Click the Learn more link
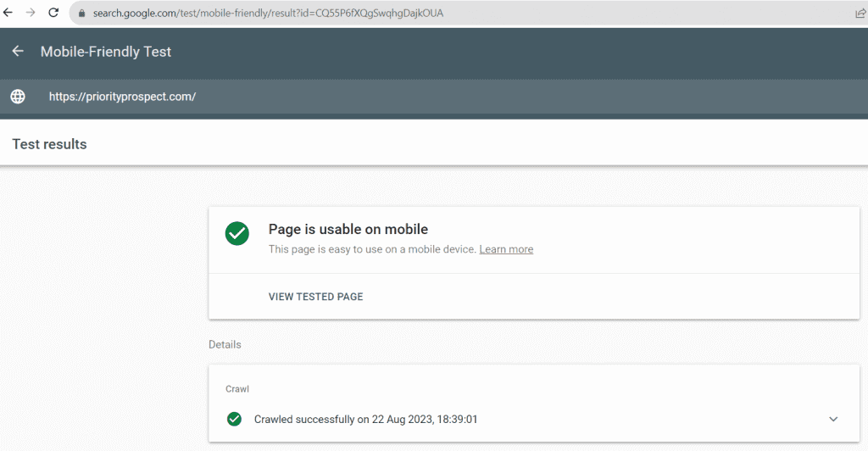The height and width of the screenshot is (451, 868). (506, 249)
